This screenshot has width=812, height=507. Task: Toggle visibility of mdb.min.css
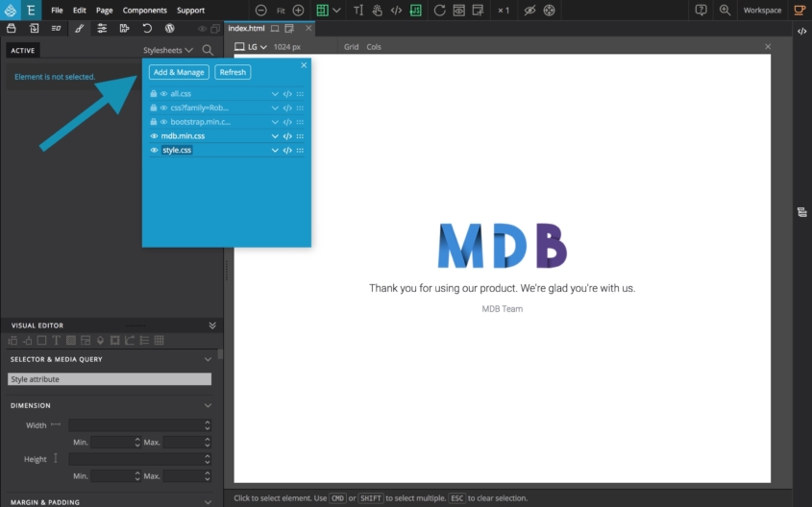point(154,136)
